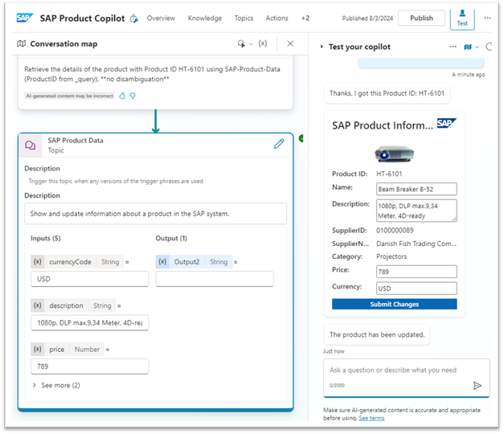This screenshot has width=504, height=434.
Task: Open the Overview tab
Action: pyautogui.click(x=161, y=18)
